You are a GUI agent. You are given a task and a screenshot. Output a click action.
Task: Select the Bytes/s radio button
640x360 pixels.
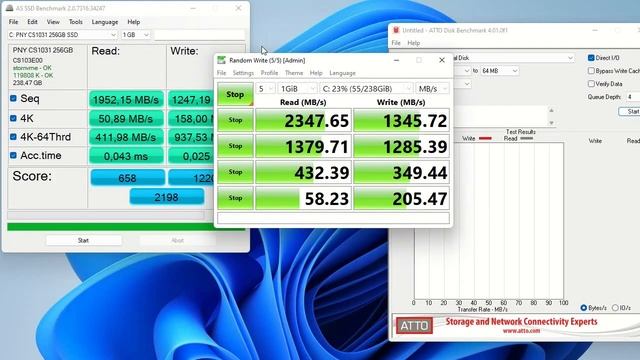584,308
